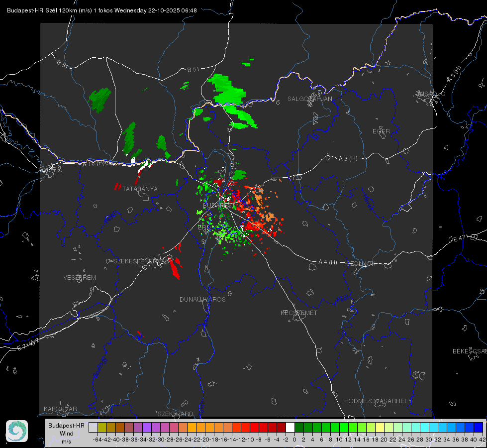The image size is (487, 448).
Task: Click the HÓDMEZŐVÁSÁRHELY city label
Action: click(x=378, y=401)
